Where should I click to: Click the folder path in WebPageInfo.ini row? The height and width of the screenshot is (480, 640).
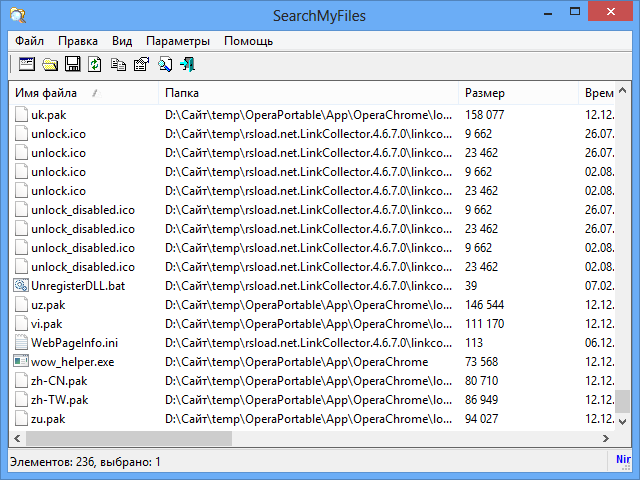click(309, 343)
